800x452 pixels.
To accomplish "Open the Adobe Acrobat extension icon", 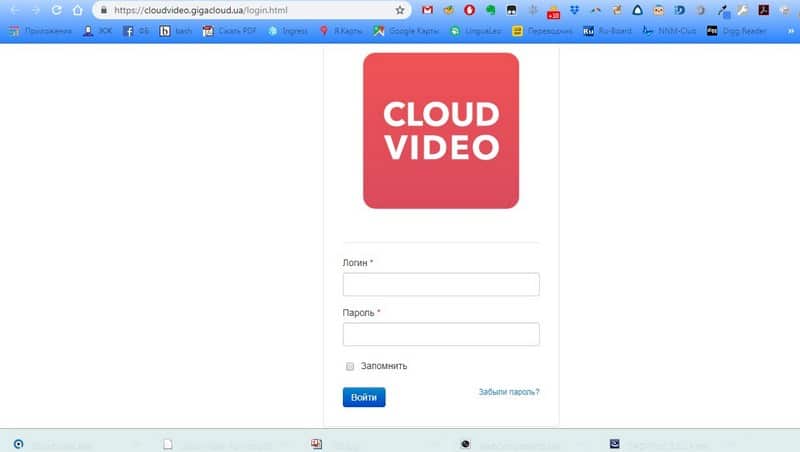I will [x=763, y=10].
